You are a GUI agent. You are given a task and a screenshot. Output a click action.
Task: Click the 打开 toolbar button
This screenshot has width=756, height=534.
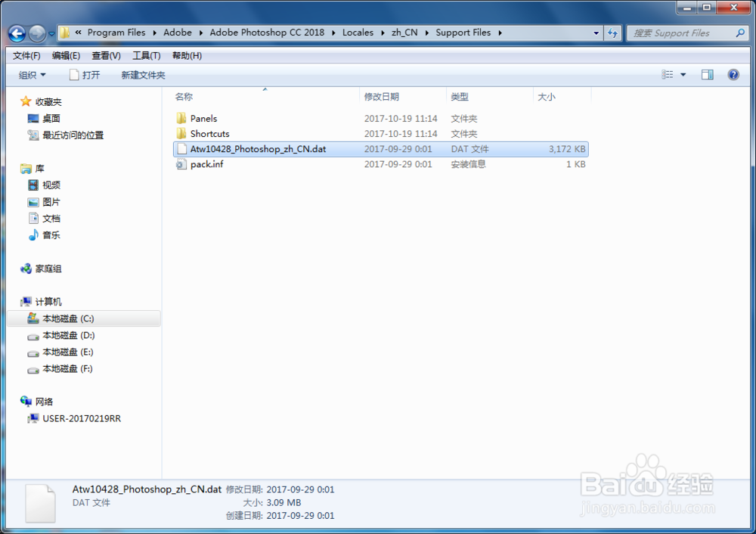pos(85,75)
